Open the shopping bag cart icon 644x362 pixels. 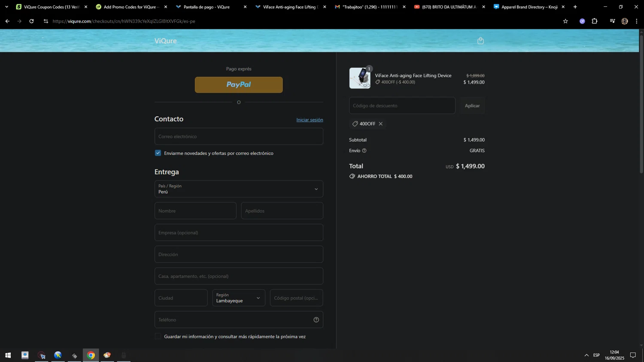[x=480, y=41]
